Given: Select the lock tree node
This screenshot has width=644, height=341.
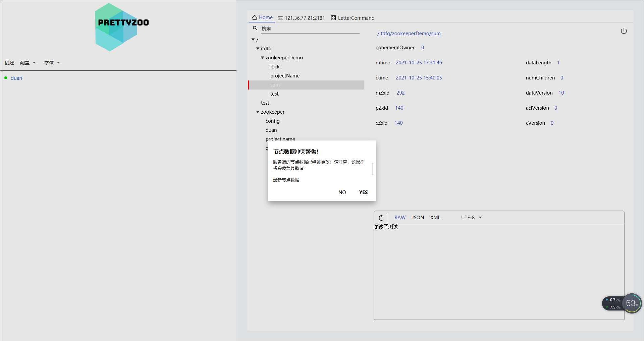Looking at the screenshot, I should [275, 67].
